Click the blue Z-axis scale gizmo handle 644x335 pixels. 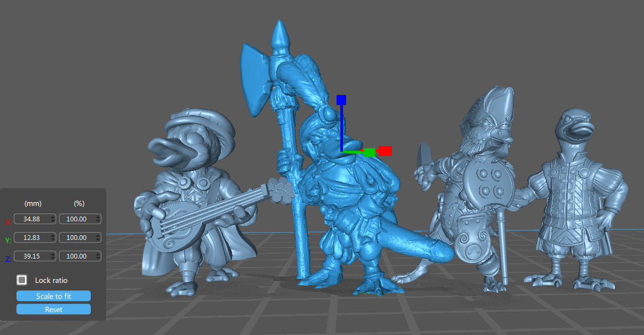pos(341,100)
